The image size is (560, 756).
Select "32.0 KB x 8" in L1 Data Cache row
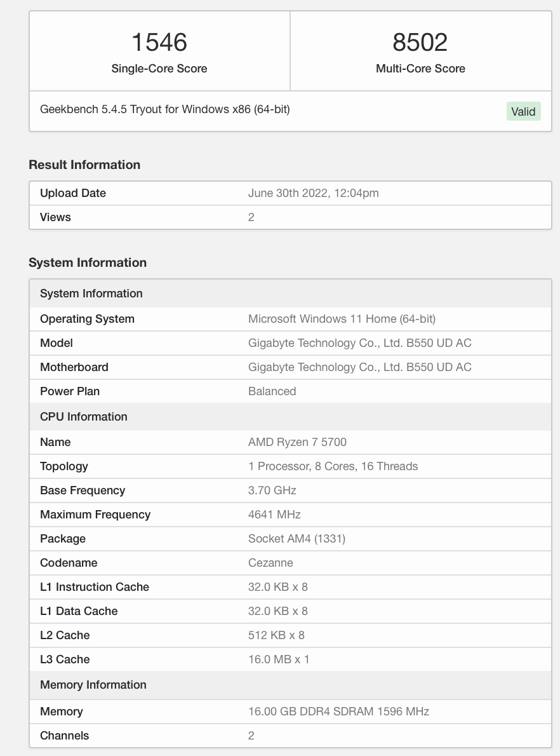coord(277,611)
